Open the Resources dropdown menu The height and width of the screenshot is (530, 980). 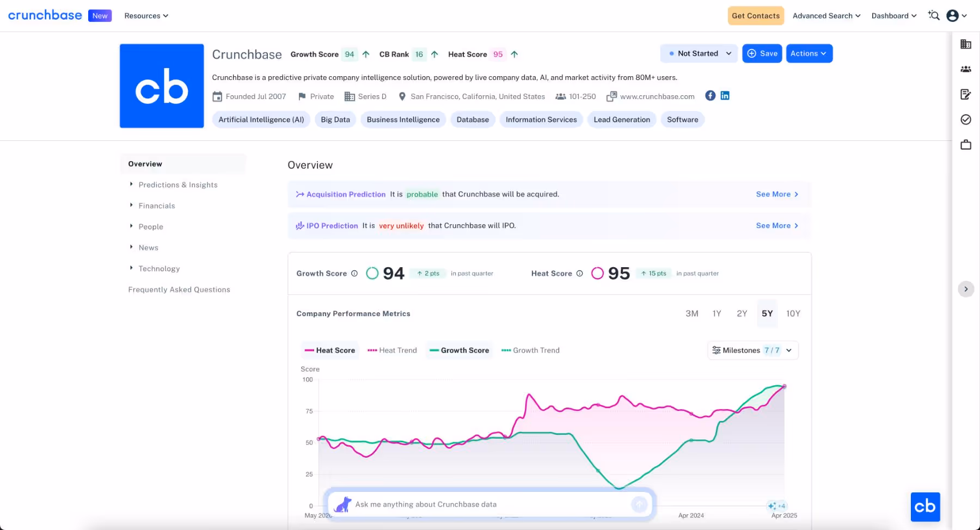146,16
